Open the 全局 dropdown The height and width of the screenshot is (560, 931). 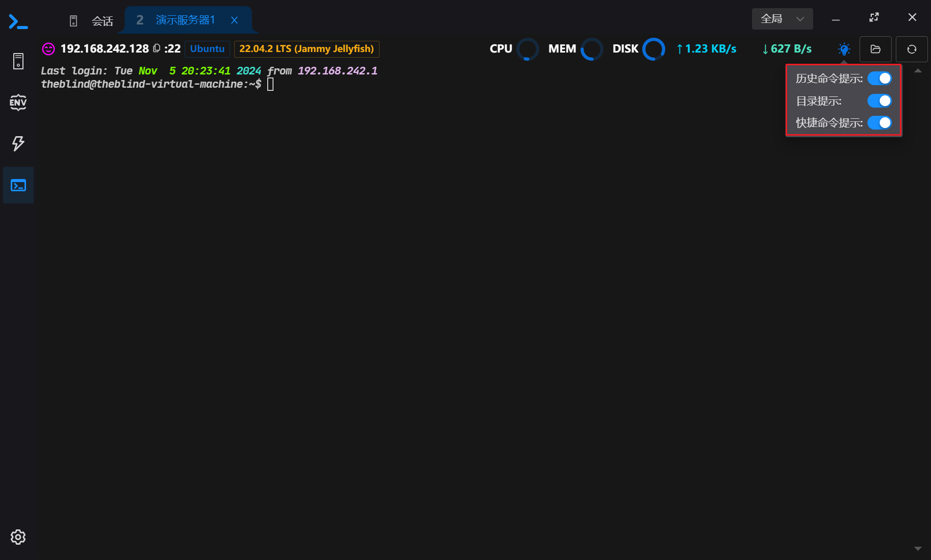[x=782, y=19]
